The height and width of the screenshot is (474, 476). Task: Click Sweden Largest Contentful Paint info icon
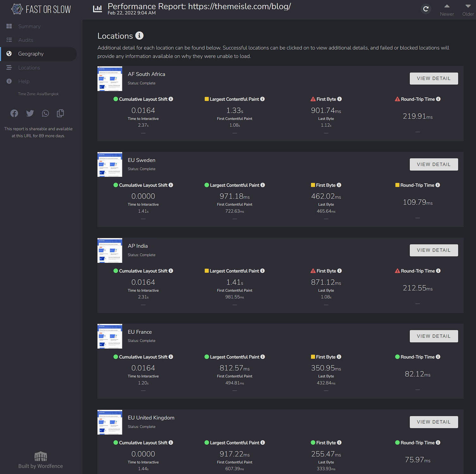263,185
